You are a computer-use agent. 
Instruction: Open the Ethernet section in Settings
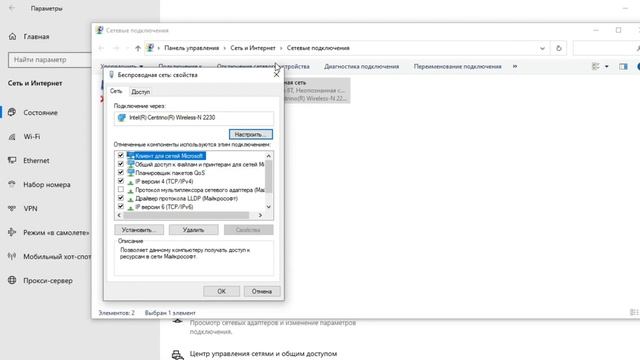[x=36, y=161]
